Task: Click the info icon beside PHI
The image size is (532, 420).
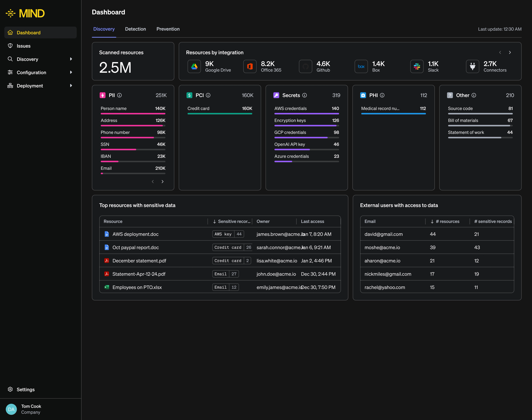Action: [382, 95]
